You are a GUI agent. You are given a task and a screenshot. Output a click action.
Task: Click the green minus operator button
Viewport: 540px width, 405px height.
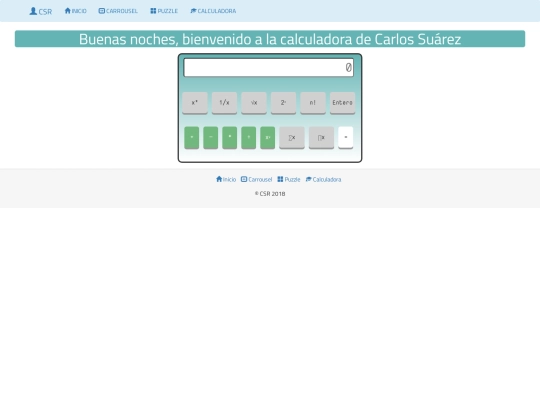pyautogui.click(x=211, y=137)
